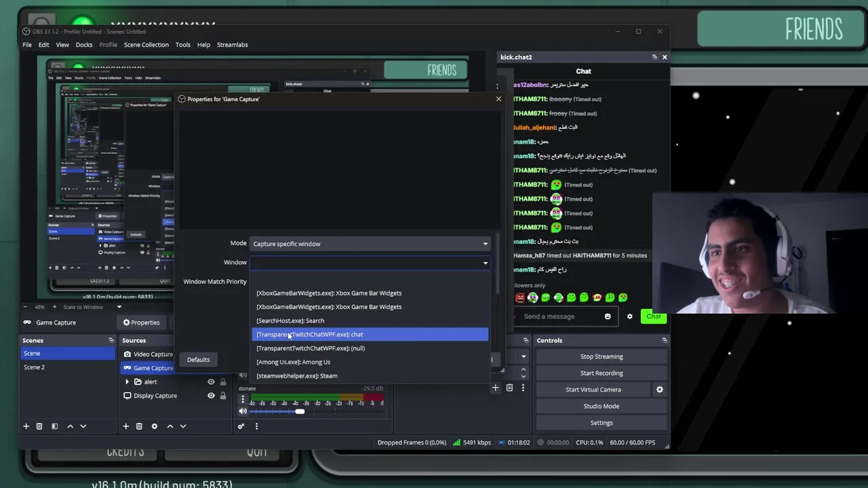Toggle visibility of Display Capture source
Image resolution: width=868 pixels, height=488 pixels.
(211, 396)
